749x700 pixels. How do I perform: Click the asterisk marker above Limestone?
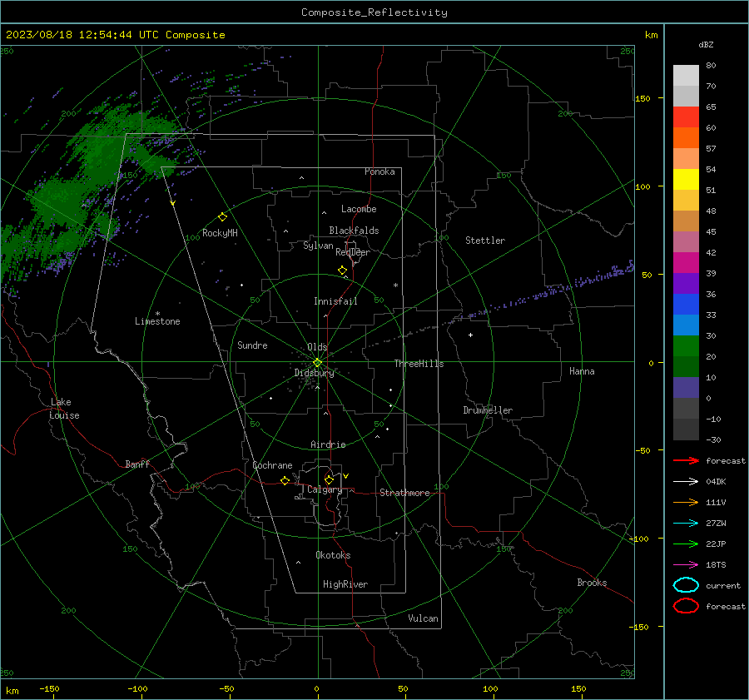click(157, 314)
